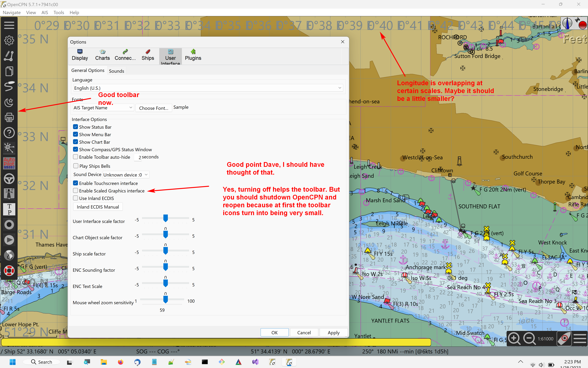Open the Language dropdown English (U.S.)

tap(208, 88)
